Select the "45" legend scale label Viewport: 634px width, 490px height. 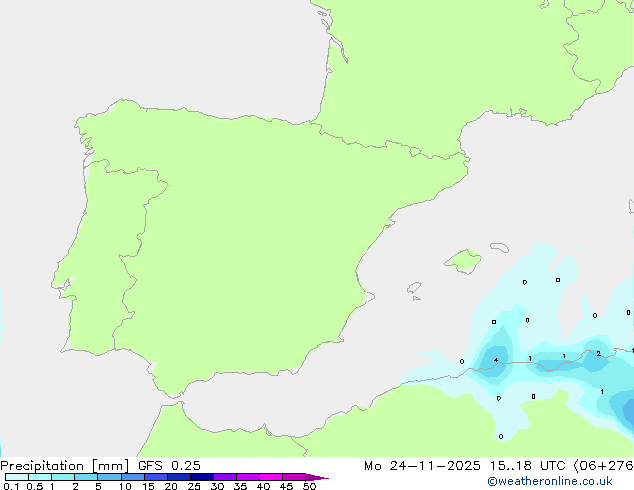click(x=286, y=486)
